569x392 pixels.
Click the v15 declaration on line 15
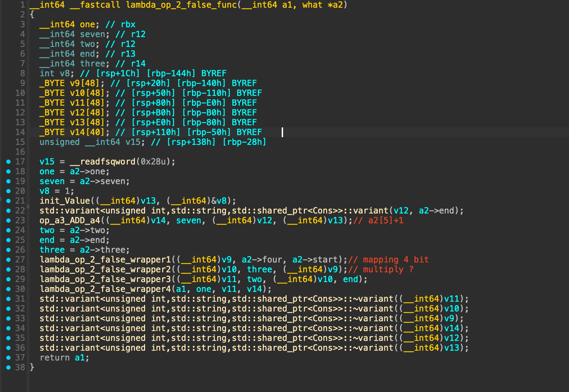tap(133, 142)
